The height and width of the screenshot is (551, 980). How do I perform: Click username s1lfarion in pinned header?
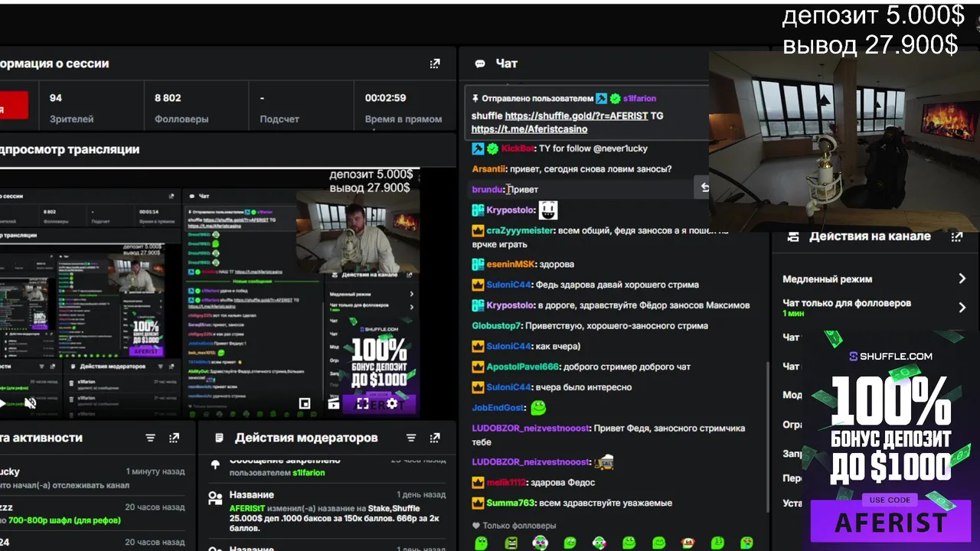point(639,99)
